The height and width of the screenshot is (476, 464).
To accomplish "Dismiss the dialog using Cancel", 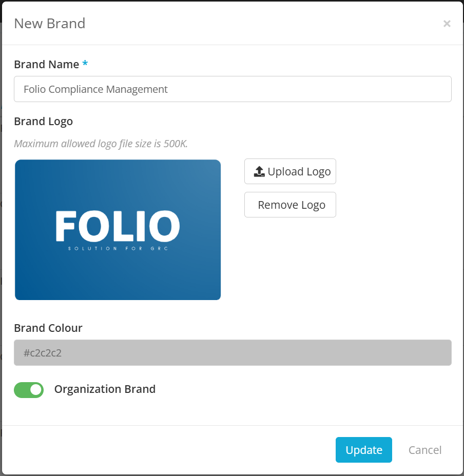I will pyautogui.click(x=424, y=450).
